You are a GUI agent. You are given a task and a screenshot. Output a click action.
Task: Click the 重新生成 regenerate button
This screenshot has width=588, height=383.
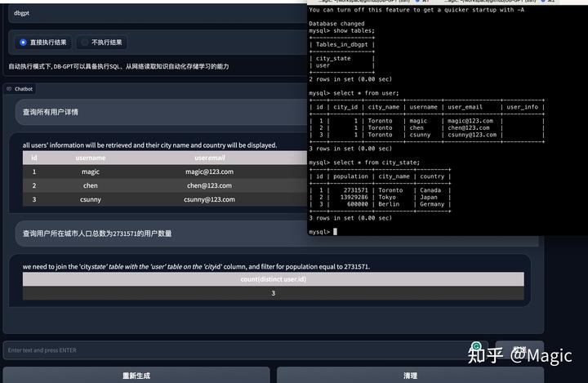(136, 375)
